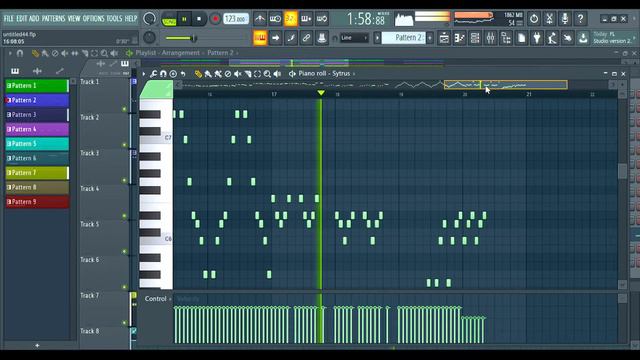Open the pattern selector arrow left of Pattern 2
The height and width of the screenshot is (360, 640).
[377, 38]
